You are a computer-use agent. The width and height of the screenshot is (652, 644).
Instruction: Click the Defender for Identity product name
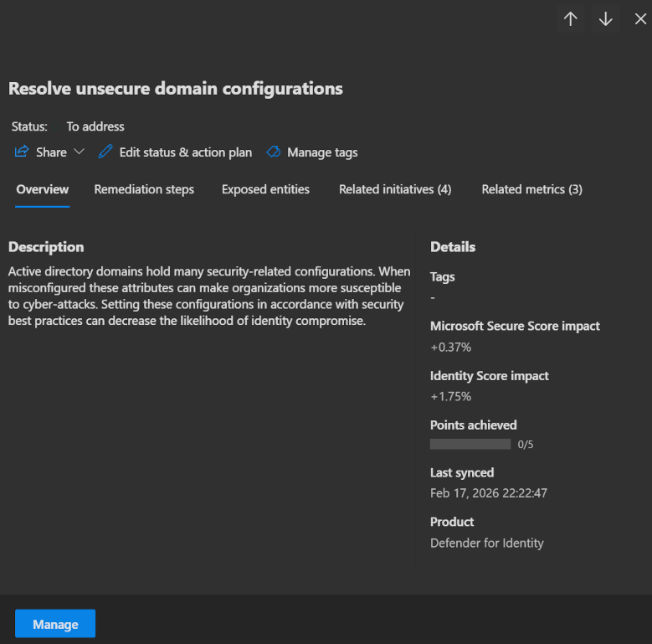tap(486, 543)
